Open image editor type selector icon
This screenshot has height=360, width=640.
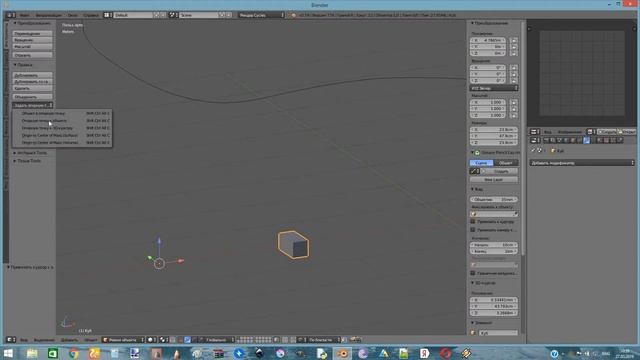point(535,132)
